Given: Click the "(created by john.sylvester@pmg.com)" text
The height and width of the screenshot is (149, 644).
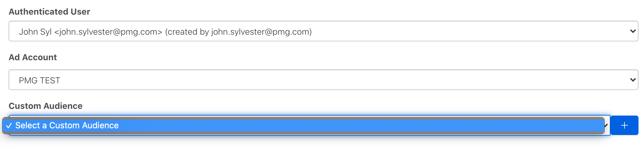Looking at the screenshot, I should tap(238, 32).
